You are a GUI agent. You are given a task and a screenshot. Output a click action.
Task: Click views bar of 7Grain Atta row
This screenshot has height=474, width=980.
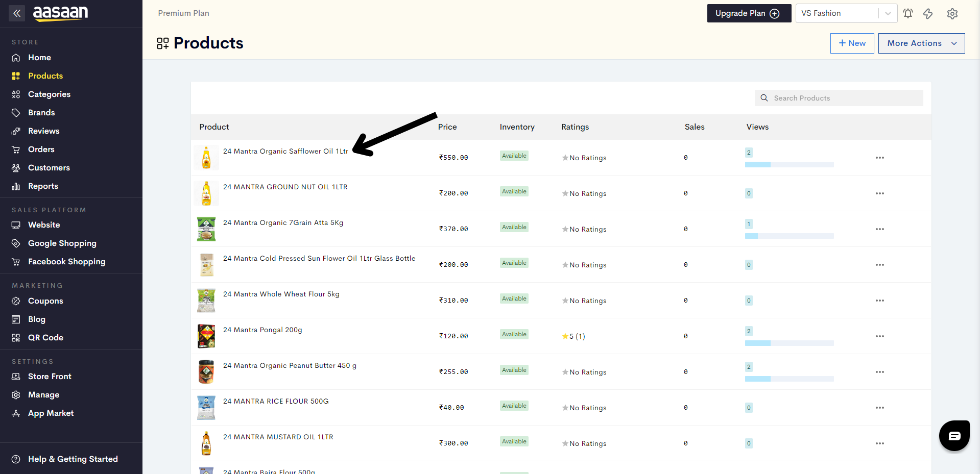789,236
